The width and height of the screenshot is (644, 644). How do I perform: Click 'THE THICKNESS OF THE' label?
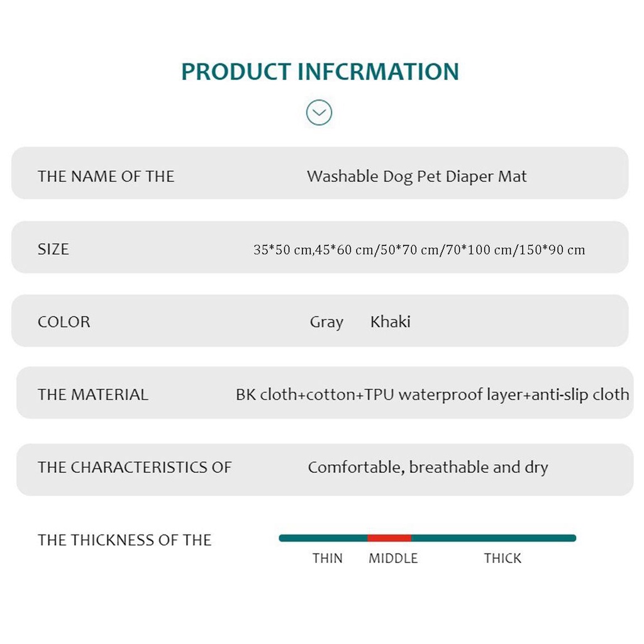pyautogui.click(x=125, y=540)
